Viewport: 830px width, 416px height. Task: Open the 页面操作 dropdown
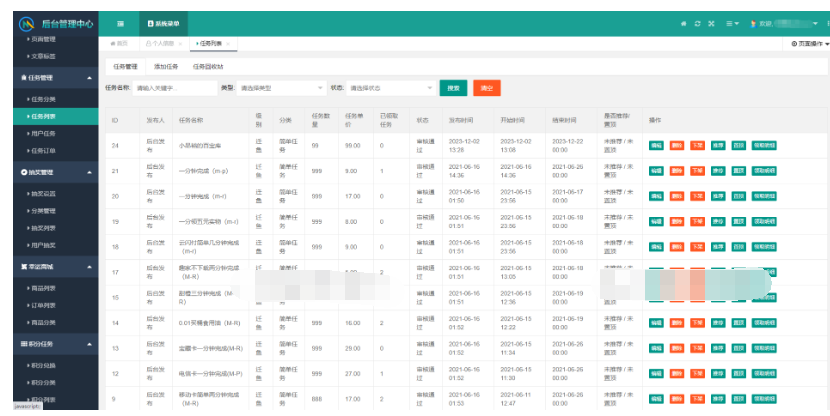click(x=809, y=44)
